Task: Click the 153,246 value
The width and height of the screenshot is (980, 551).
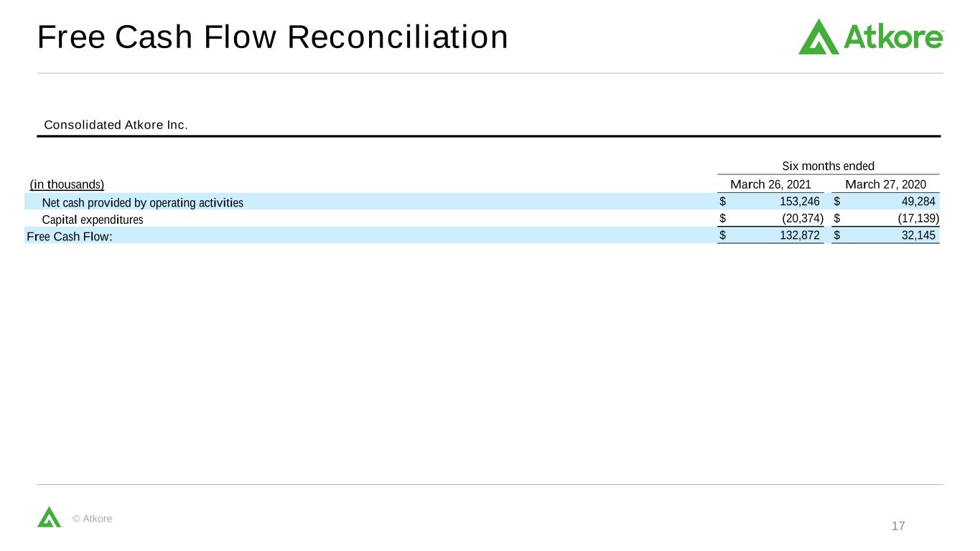Action: (x=800, y=202)
